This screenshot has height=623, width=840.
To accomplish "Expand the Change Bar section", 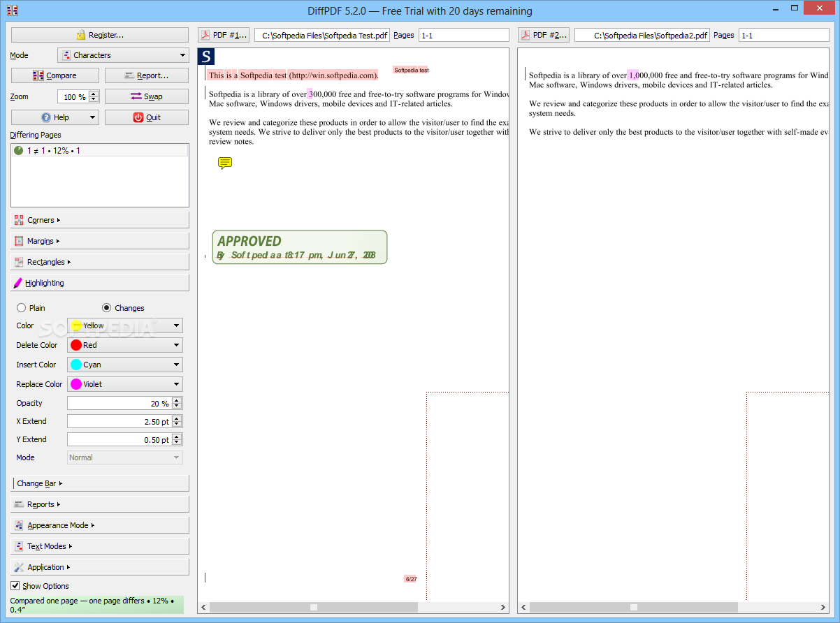I will click(100, 483).
